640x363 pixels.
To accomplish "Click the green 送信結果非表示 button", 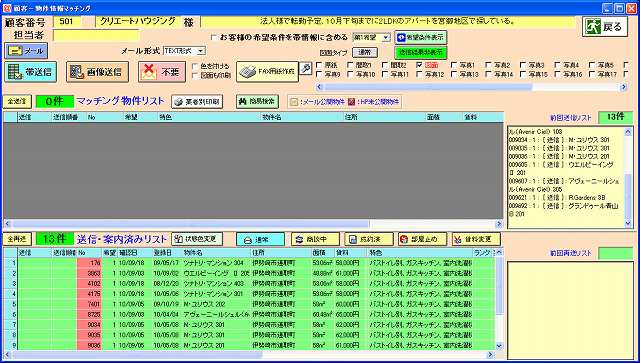I will [421, 53].
